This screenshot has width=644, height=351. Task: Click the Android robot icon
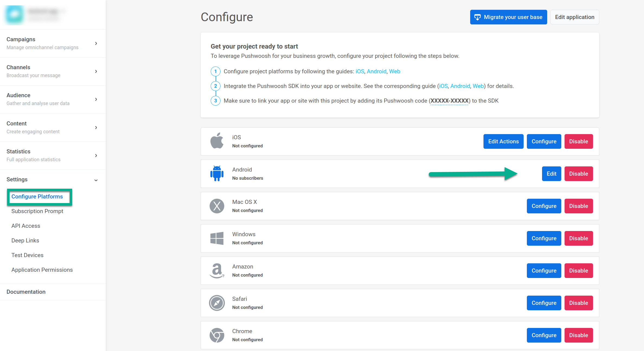click(217, 173)
